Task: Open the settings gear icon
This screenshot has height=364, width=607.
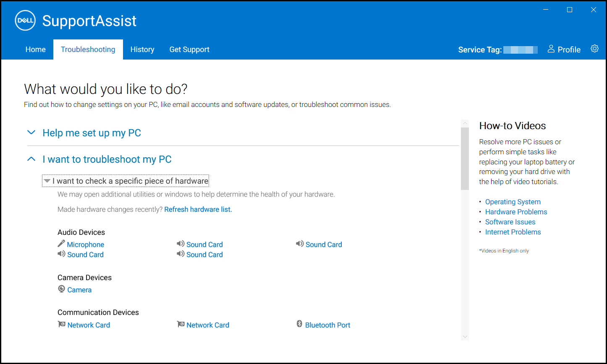Action: coord(595,49)
